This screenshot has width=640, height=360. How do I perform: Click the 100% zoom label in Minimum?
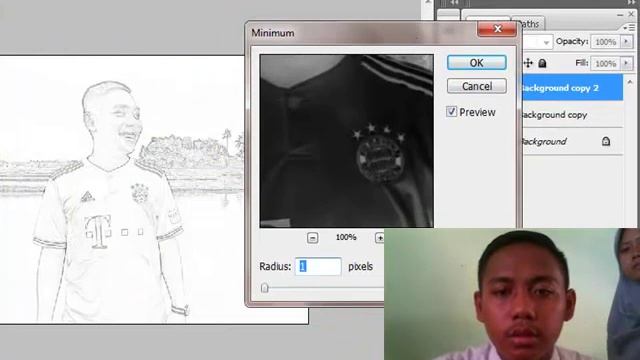coord(346,237)
